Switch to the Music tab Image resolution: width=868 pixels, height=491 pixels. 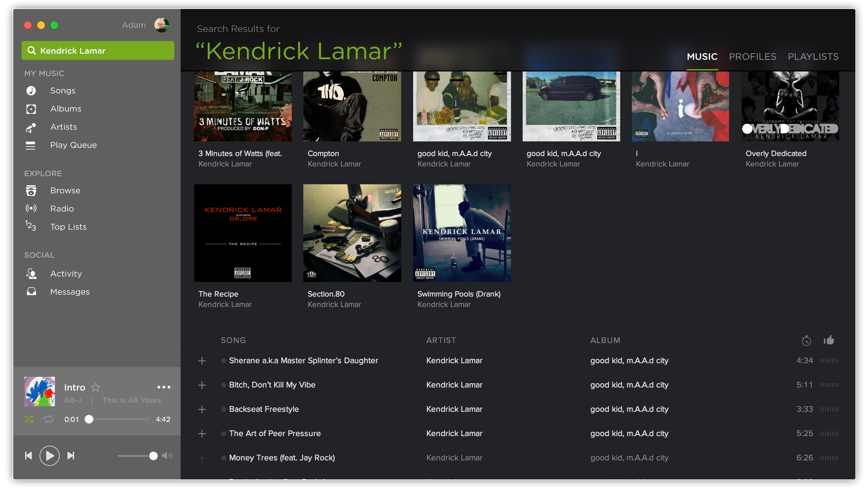(702, 57)
